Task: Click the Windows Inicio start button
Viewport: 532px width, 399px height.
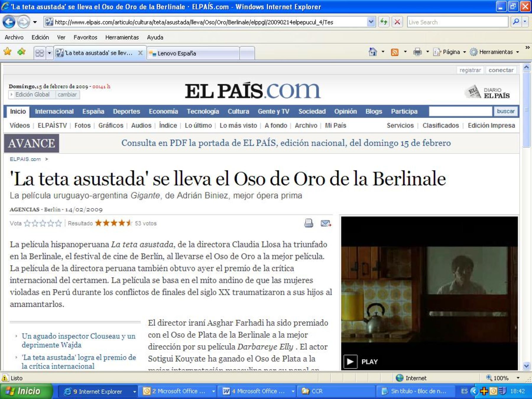Action: [26, 391]
